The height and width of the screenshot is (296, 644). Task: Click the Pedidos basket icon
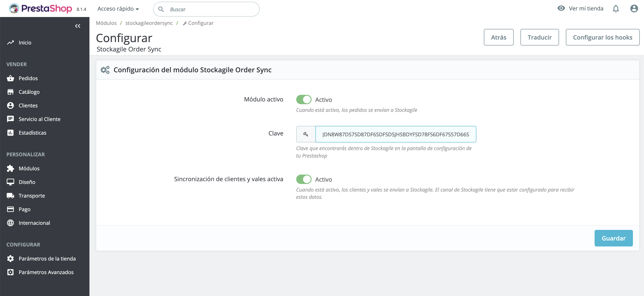(10, 78)
